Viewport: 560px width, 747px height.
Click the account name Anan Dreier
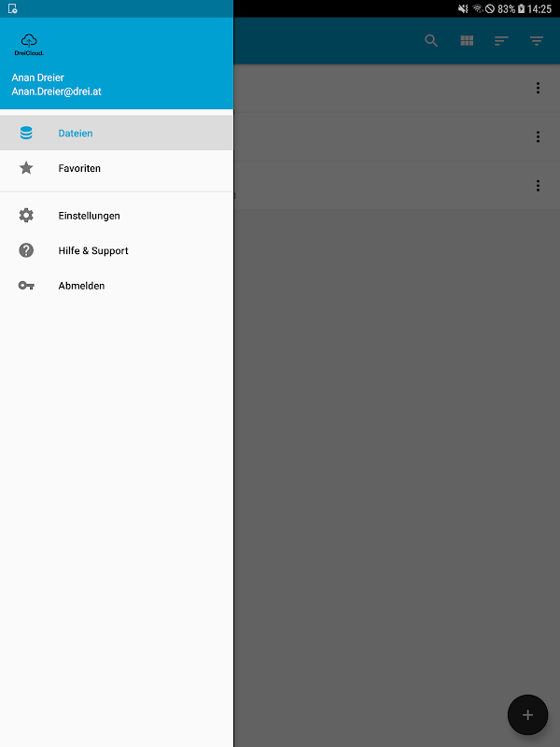37,78
